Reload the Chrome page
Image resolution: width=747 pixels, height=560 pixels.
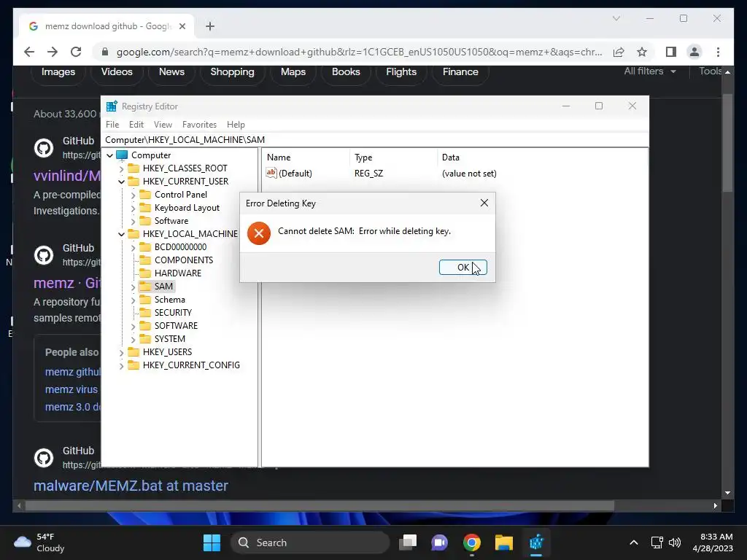[x=76, y=52]
